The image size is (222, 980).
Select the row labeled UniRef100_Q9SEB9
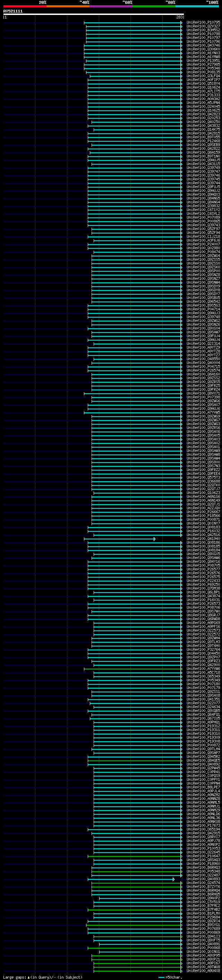(x=203, y=145)
